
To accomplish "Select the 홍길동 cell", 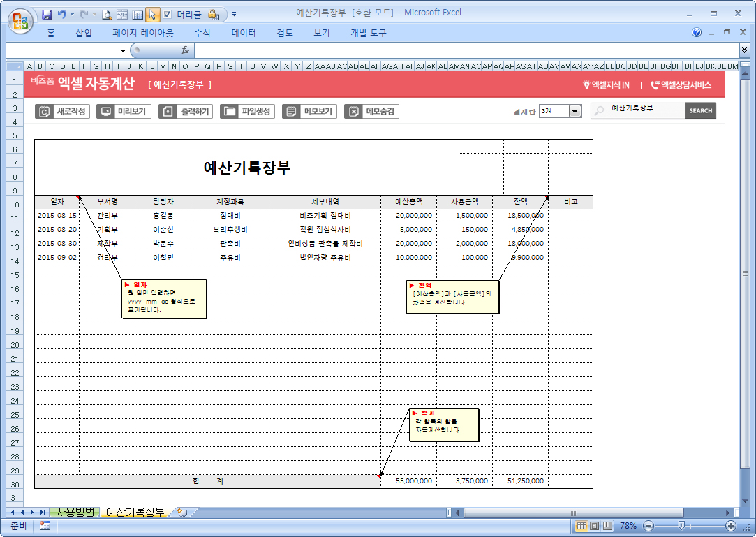I will 163,216.
